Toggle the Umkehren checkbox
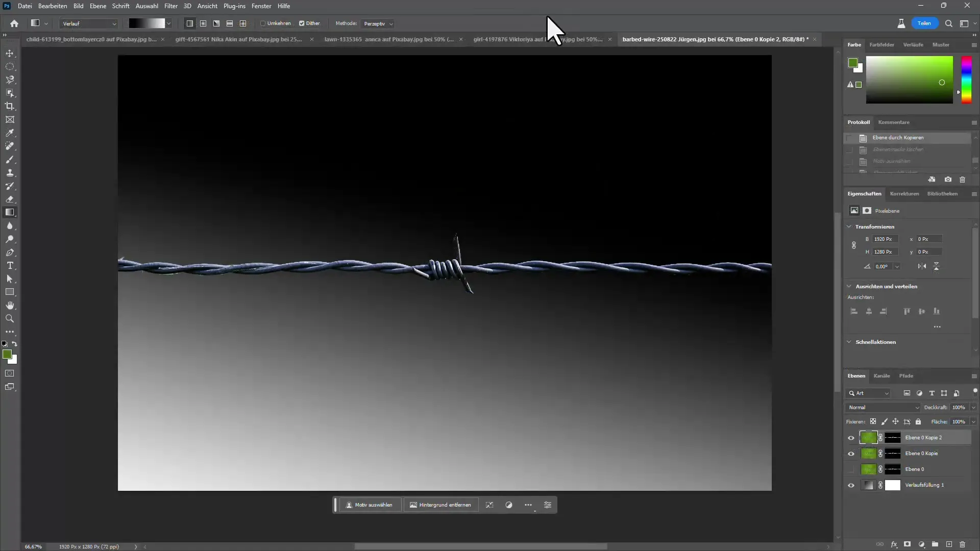 click(x=263, y=23)
